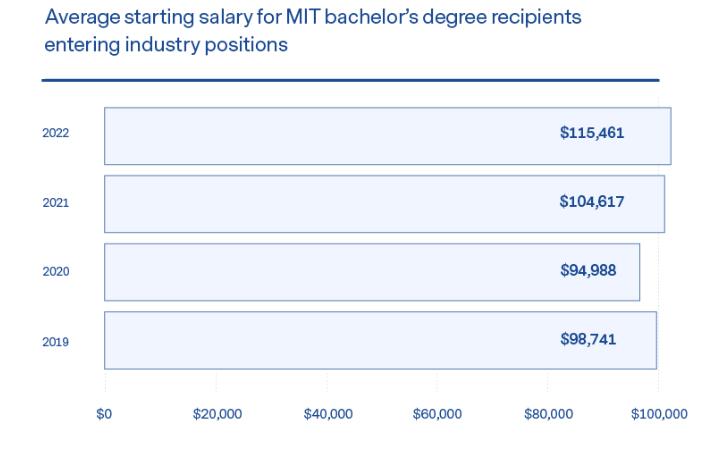Select the $94,988 value label

coord(588,270)
